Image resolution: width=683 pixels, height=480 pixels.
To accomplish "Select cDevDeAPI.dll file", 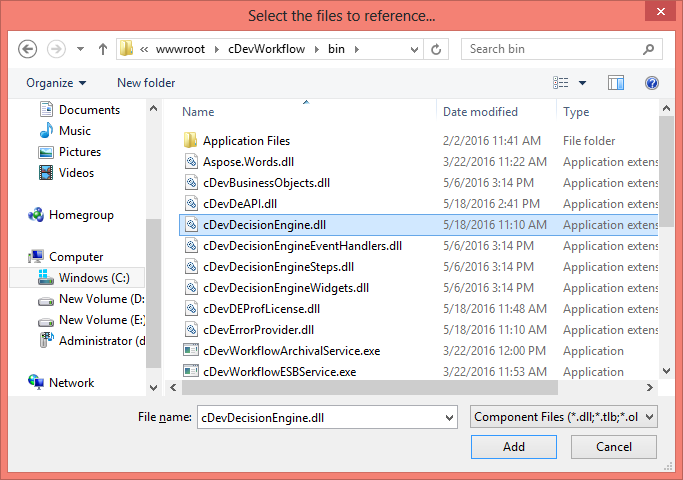I will [240, 203].
